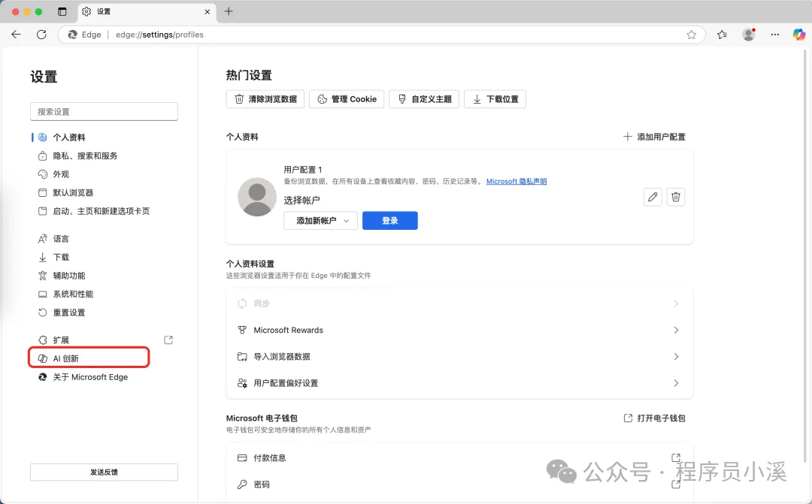Click 打开电子钱包

coord(655,418)
